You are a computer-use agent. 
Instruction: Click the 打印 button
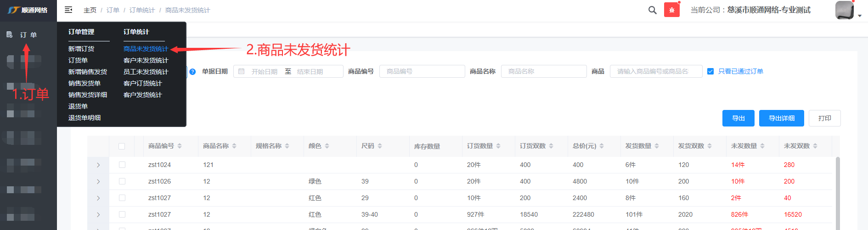tap(824, 118)
